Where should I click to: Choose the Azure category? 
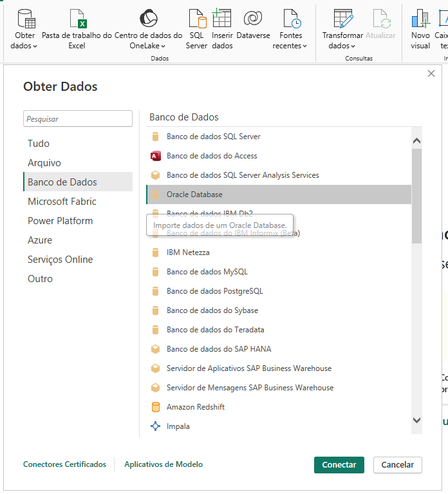click(78, 240)
